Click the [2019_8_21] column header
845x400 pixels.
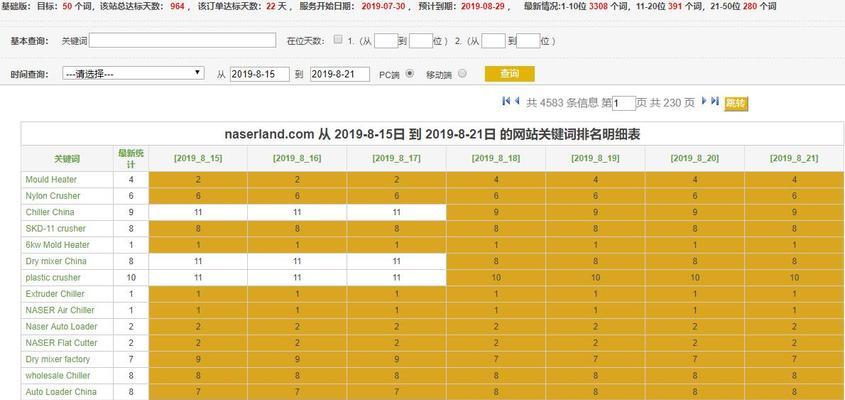tap(794, 158)
